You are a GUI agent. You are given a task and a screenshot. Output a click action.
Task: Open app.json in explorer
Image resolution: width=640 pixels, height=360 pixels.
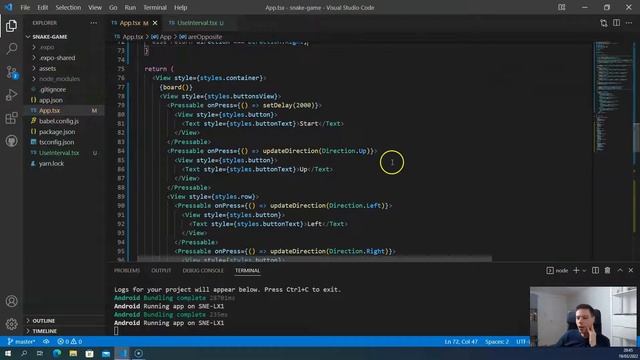(51, 100)
